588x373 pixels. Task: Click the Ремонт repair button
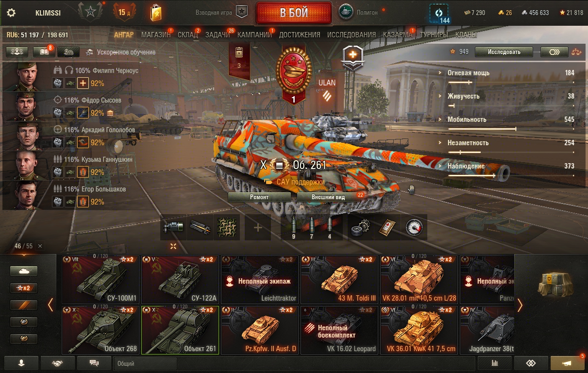(x=259, y=197)
